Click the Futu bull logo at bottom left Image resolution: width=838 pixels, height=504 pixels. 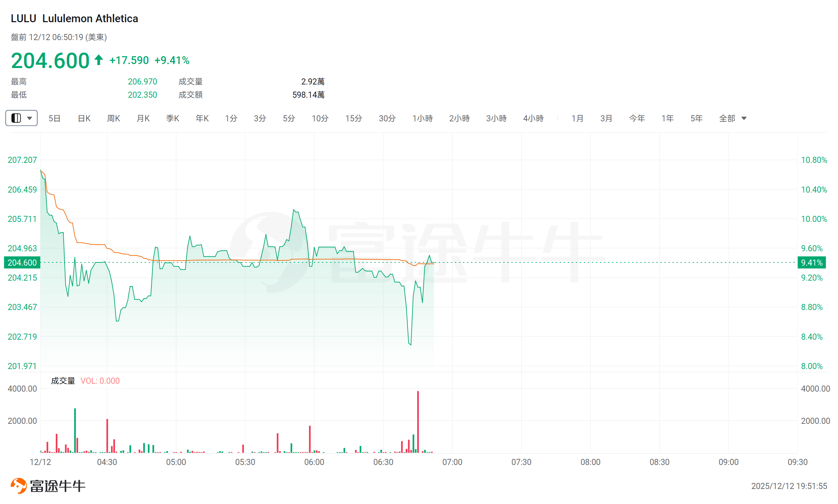pyautogui.click(x=19, y=486)
